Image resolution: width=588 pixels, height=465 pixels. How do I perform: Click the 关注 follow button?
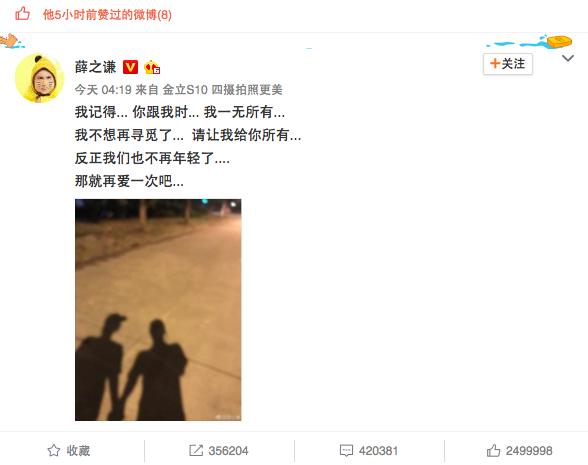point(508,64)
